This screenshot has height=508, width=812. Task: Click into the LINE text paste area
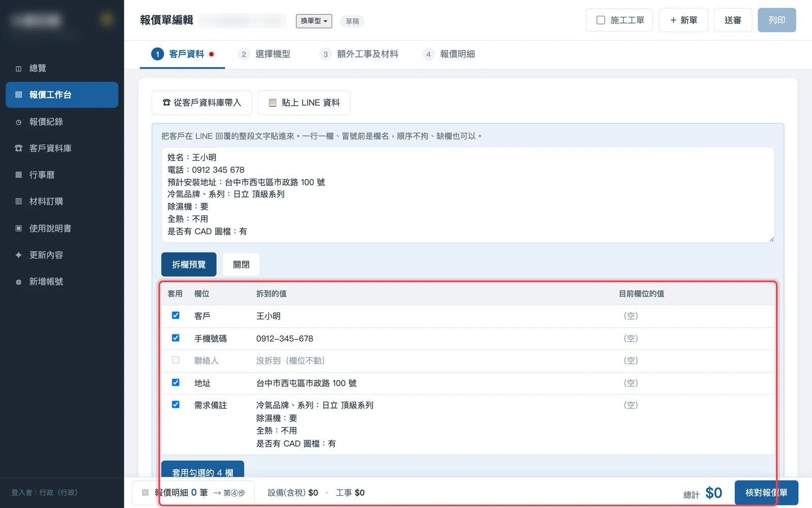click(468, 195)
